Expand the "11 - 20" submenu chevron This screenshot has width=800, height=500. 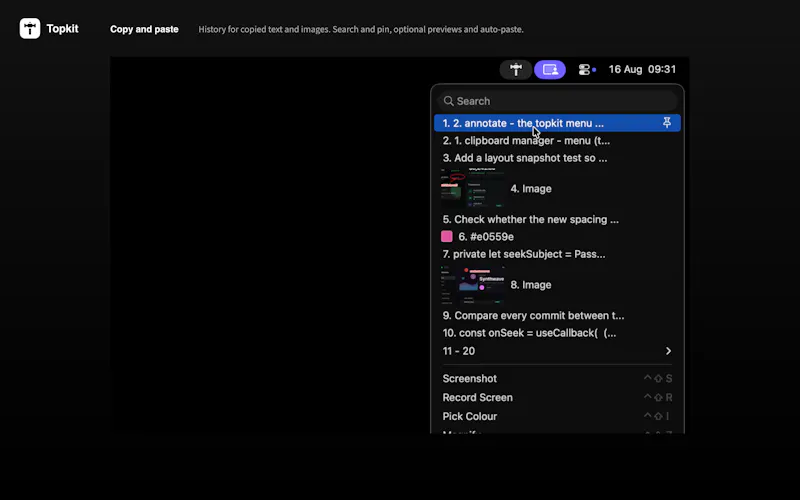click(668, 351)
